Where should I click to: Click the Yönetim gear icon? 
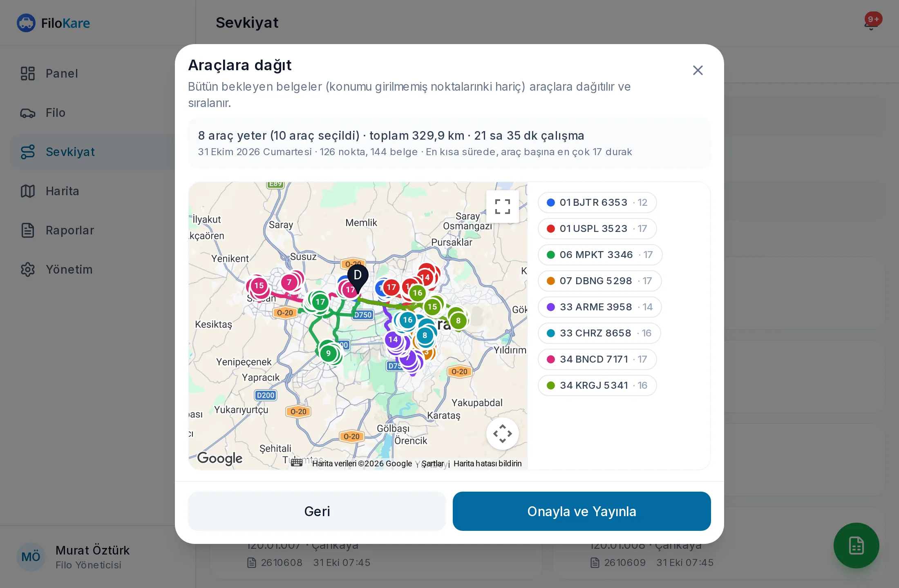point(28,269)
